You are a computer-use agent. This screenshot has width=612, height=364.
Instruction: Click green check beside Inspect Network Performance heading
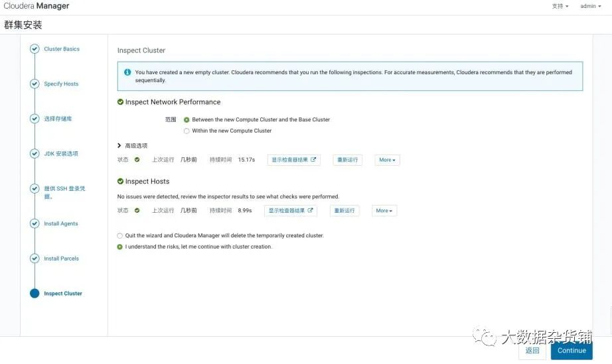[x=120, y=101]
